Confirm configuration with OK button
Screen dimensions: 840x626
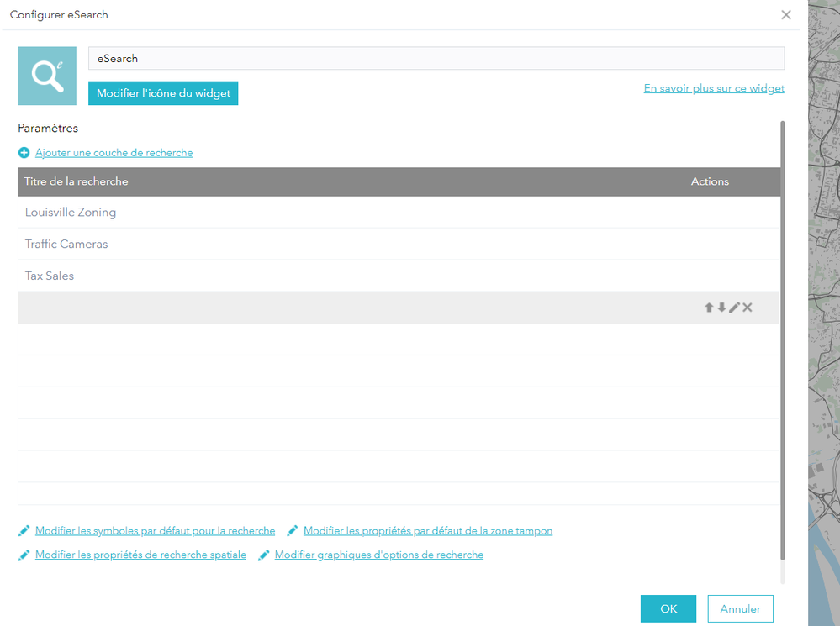(x=668, y=608)
